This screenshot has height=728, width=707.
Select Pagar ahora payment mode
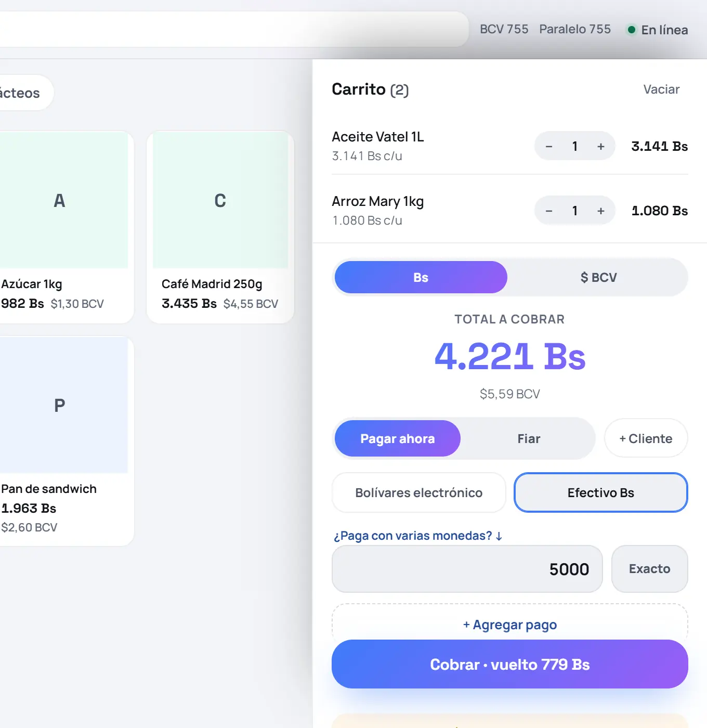398,438
